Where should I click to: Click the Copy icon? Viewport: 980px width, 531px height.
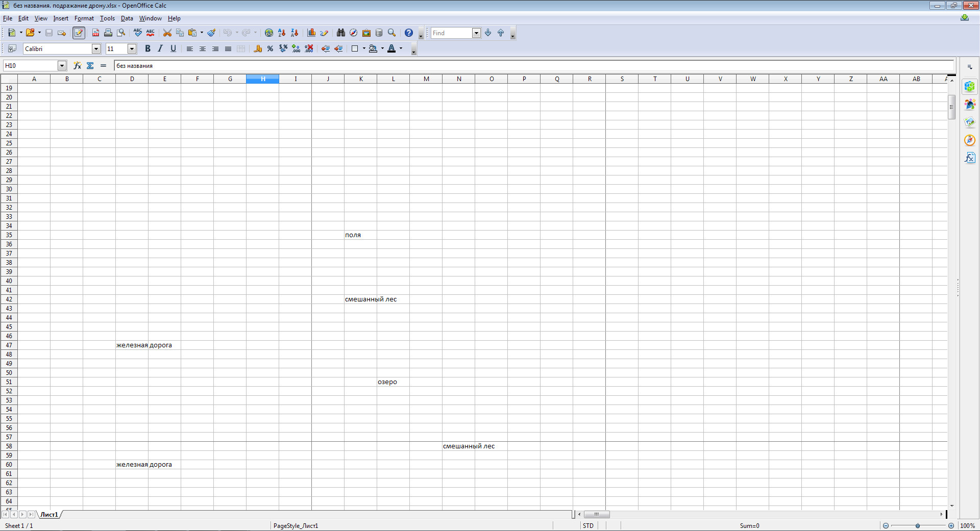(x=180, y=33)
